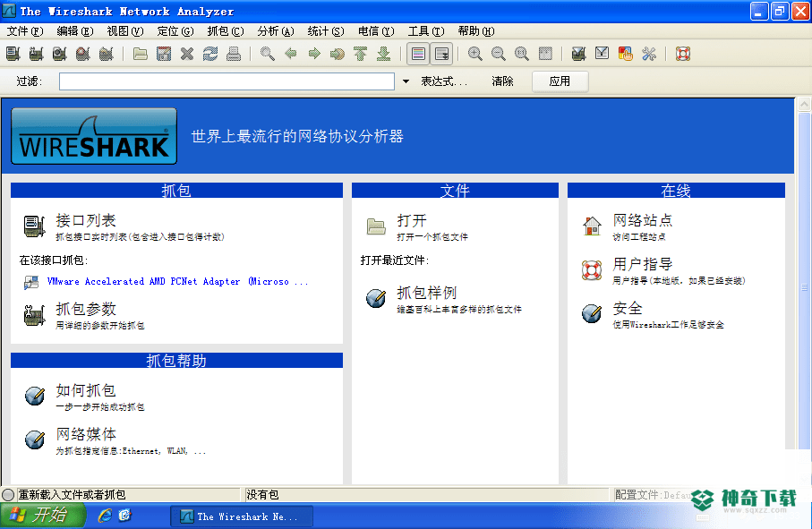The height and width of the screenshot is (529, 812).
Task: Open the 统计 menu
Action: click(326, 31)
